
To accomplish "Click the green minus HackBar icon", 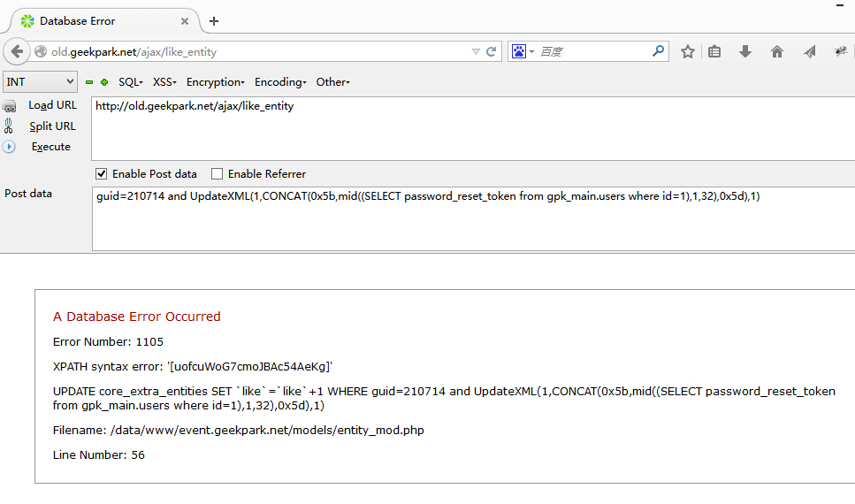I will [x=89, y=82].
